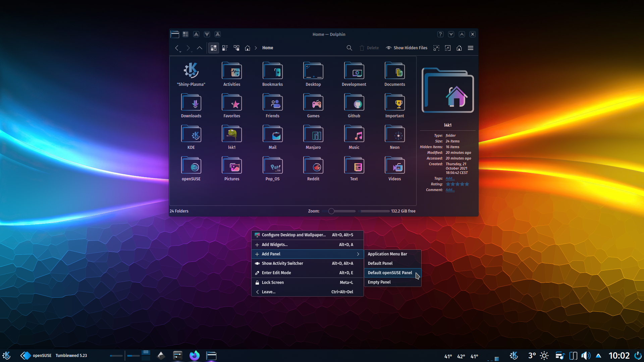This screenshot has height=362, width=644.
Task: Open KDE application launcher on taskbar
Action: (x=6, y=356)
